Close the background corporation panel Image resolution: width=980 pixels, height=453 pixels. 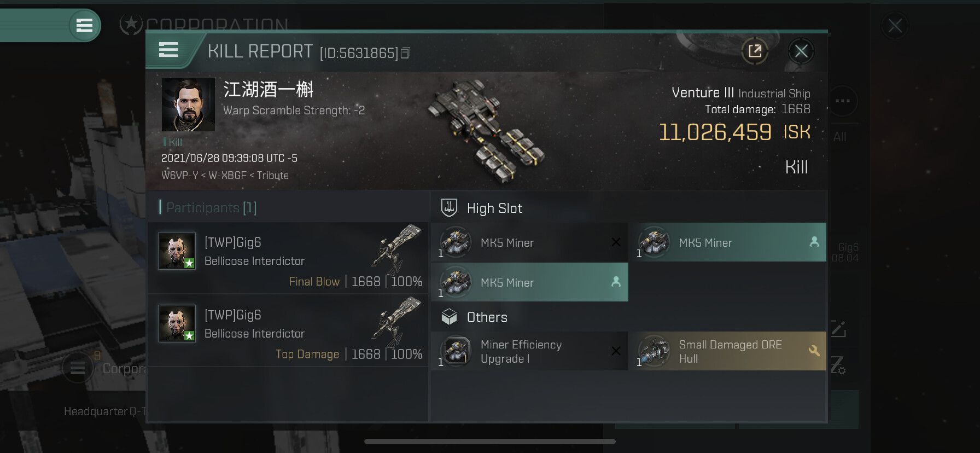(x=895, y=26)
